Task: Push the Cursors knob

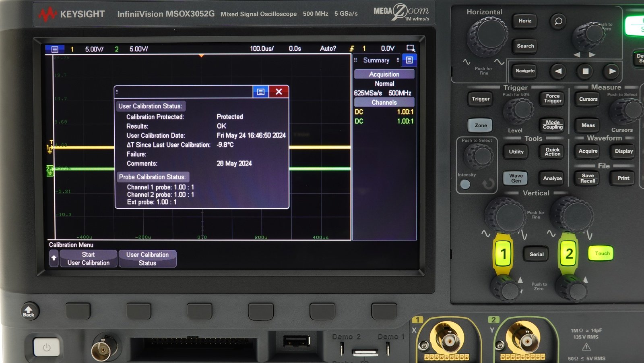Action: click(627, 110)
